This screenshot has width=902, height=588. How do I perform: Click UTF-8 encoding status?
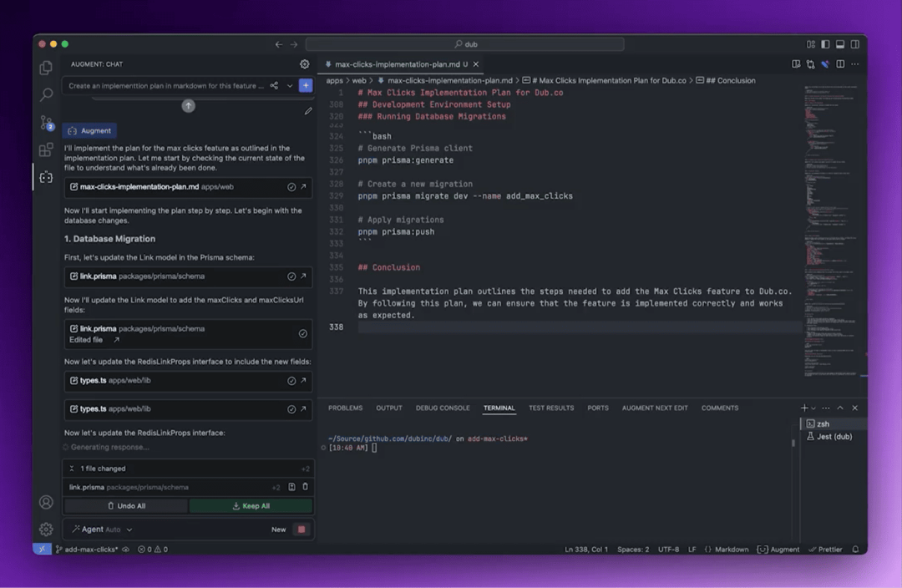pos(668,550)
